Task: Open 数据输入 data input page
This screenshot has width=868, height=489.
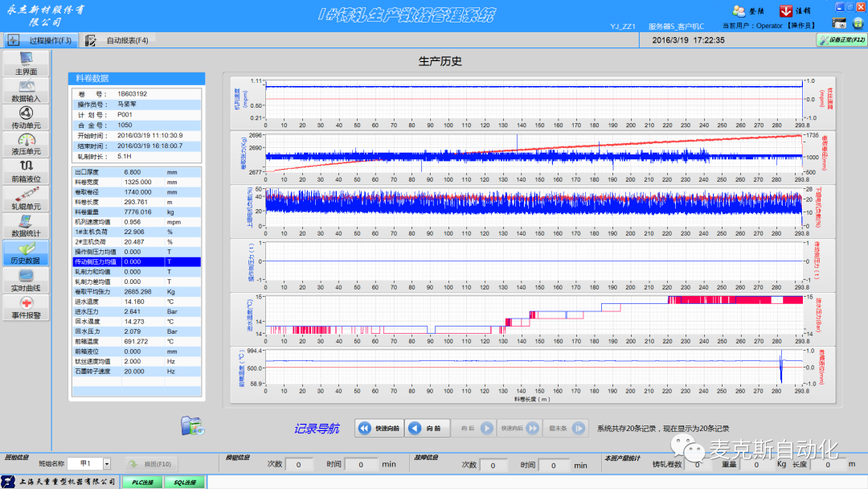Action: coord(26,92)
